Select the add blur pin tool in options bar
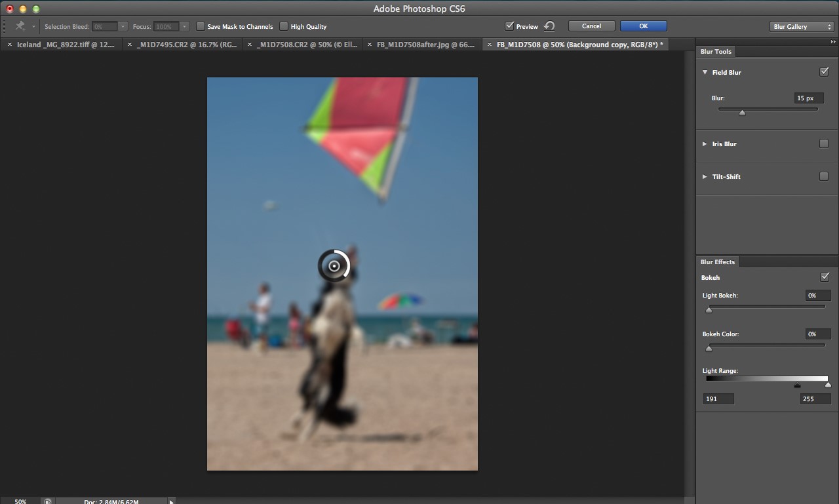The height and width of the screenshot is (504, 839). click(x=21, y=26)
